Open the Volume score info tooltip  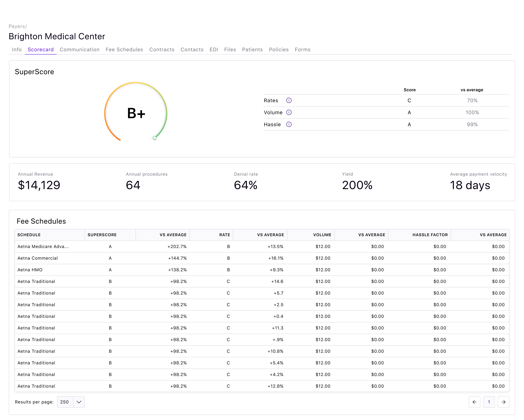(x=289, y=112)
